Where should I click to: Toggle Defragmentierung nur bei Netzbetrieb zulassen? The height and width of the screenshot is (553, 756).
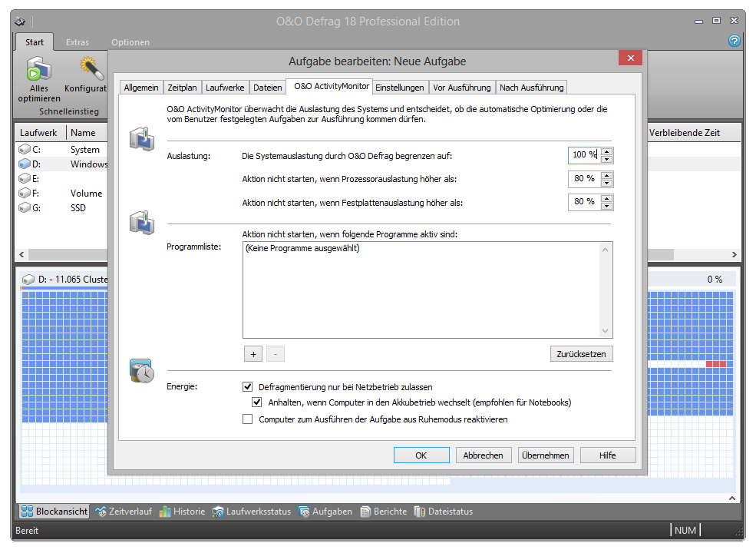click(x=248, y=386)
